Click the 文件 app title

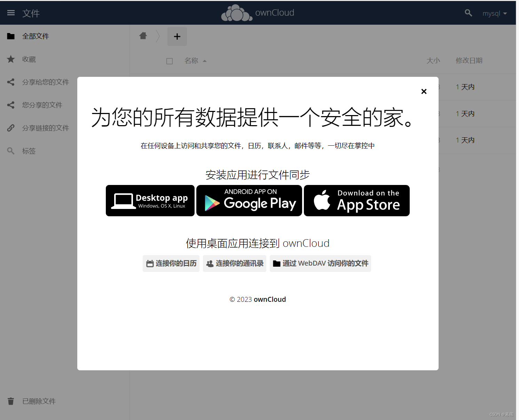tap(31, 13)
